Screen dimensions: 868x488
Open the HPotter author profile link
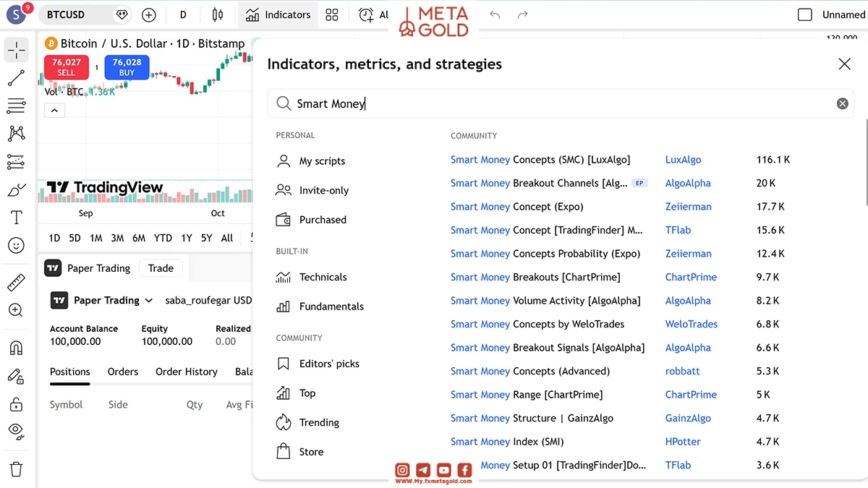(x=683, y=442)
